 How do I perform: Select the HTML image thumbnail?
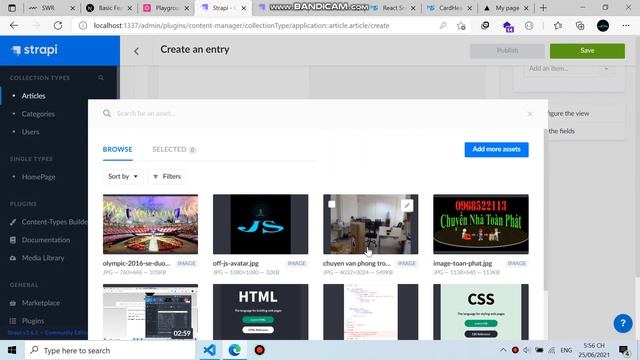pos(260,312)
